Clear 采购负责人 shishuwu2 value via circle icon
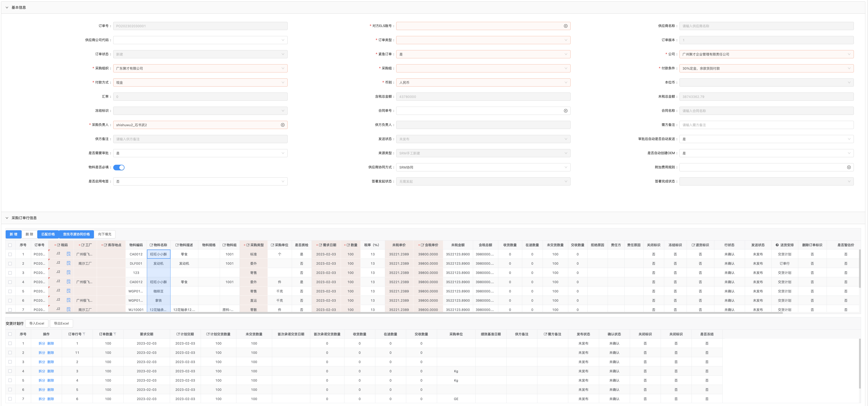Viewport: 868px width, 406px height. click(x=282, y=125)
